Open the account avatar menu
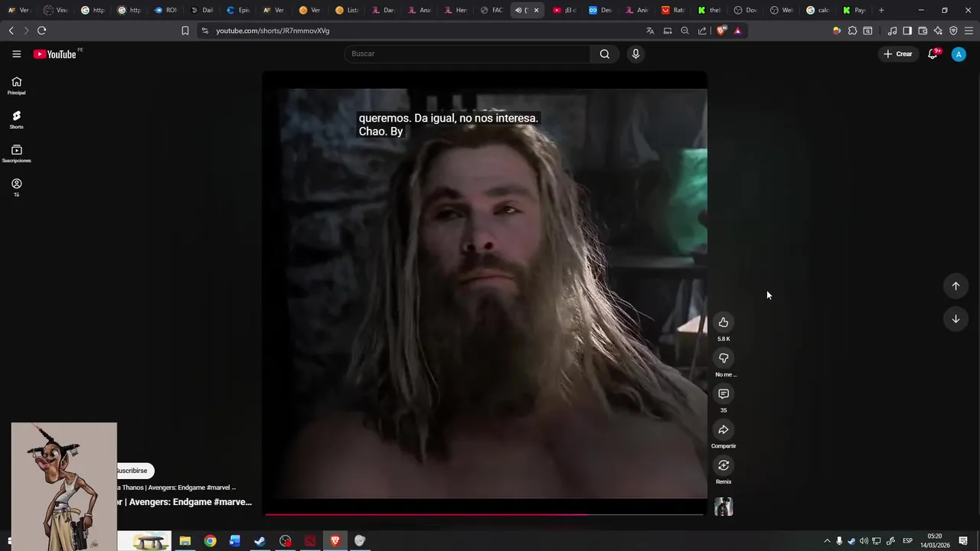Image resolution: width=980 pixels, height=551 pixels. (x=959, y=54)
